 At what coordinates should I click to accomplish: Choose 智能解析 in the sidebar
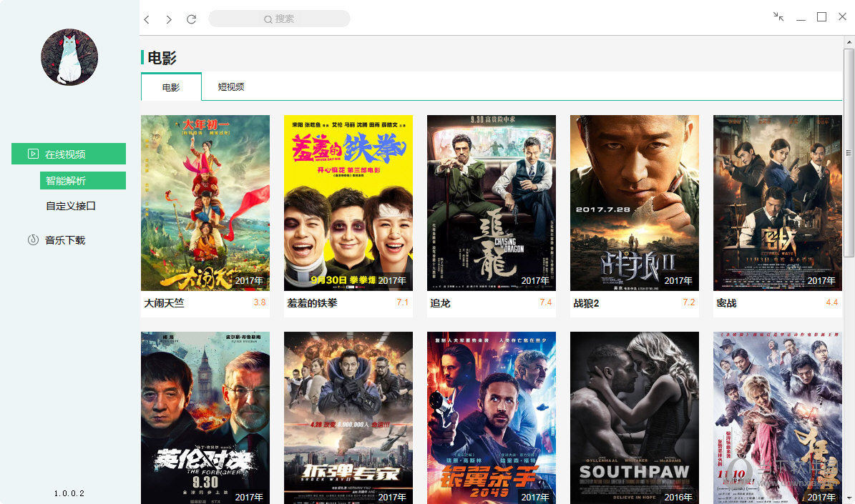[x=83, y=180]
